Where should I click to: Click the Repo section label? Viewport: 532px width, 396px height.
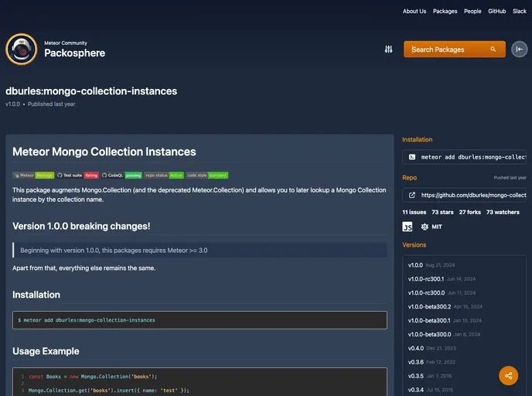click(410, 178)
